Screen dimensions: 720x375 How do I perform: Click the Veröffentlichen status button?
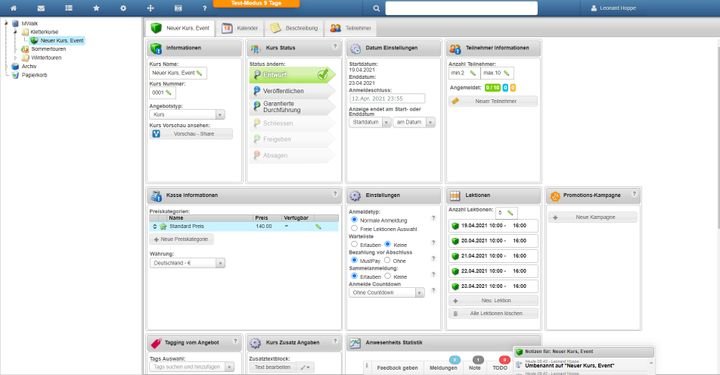(292, 91)
